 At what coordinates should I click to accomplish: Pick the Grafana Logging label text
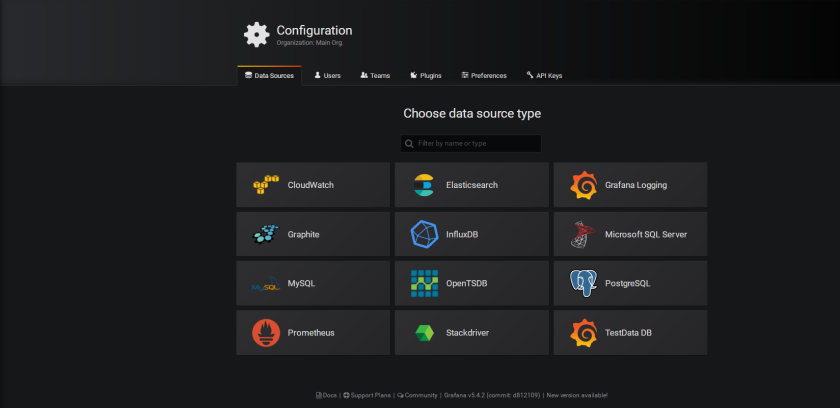[x=636, y=185]
